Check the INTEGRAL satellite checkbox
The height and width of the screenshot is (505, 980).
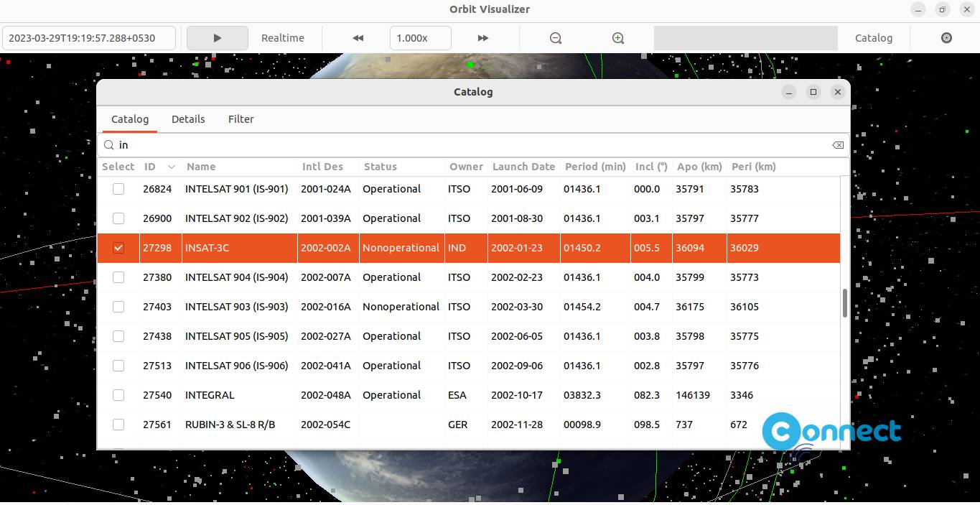pyautogui.click(x=118, y=395)
